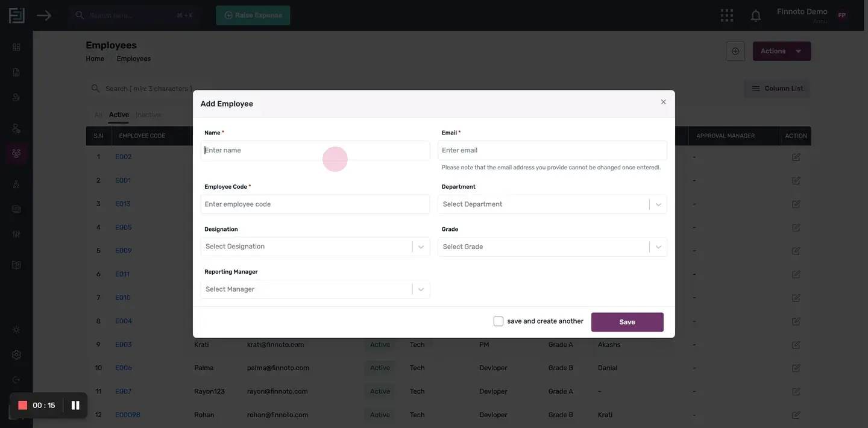Expand the Actions dropdown button
The height and width of the screenshot is (428, 868).
782,51
